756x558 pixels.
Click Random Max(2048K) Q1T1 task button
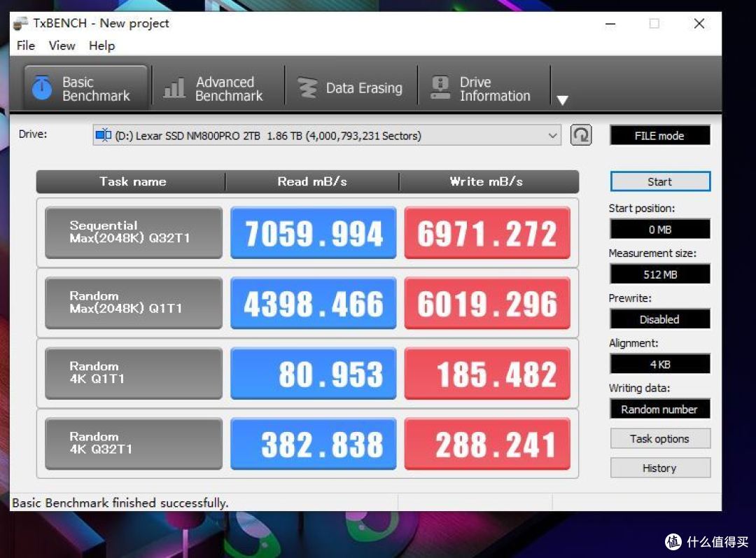pyautogui.click(x=134, y=303)
